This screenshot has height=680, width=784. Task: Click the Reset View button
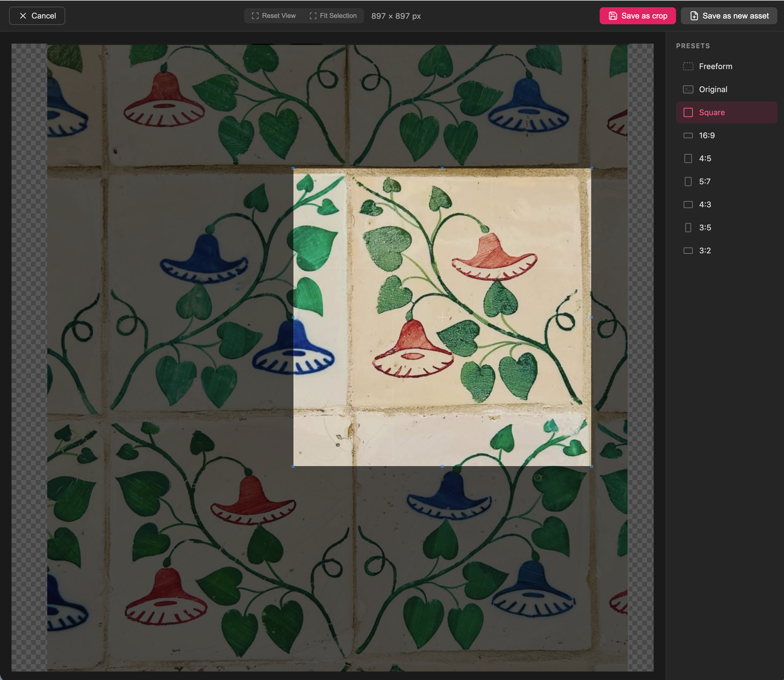274,16
